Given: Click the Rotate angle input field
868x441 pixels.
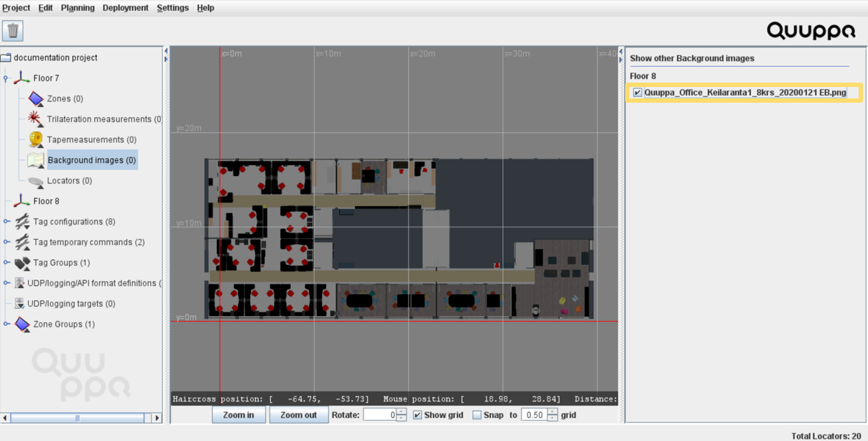Looking at the screenshot, I should (x=380, y=415).
